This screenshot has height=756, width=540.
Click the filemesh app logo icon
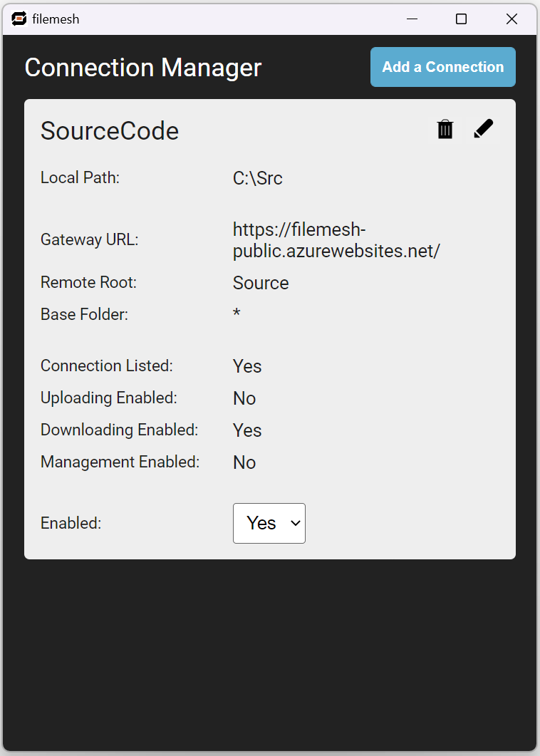19,19
